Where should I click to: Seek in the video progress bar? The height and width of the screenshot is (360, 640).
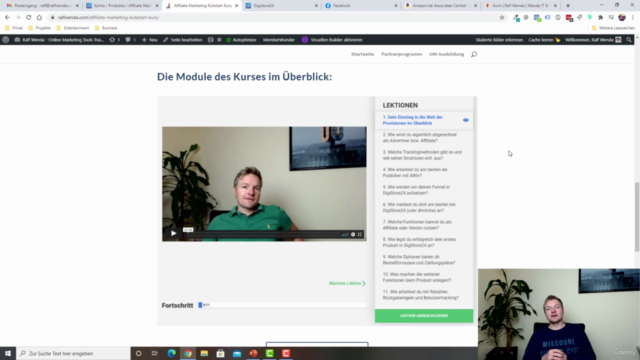coord(263,234)
